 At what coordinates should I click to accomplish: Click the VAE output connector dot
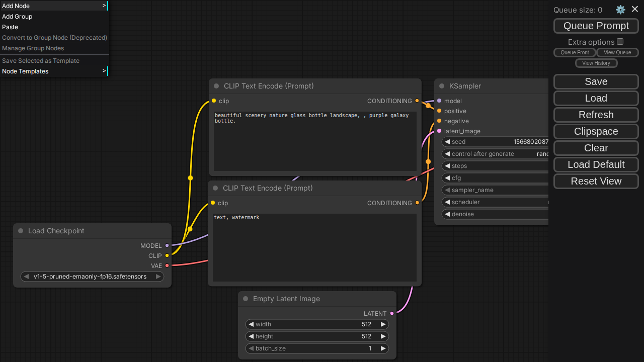click(167, 265)
